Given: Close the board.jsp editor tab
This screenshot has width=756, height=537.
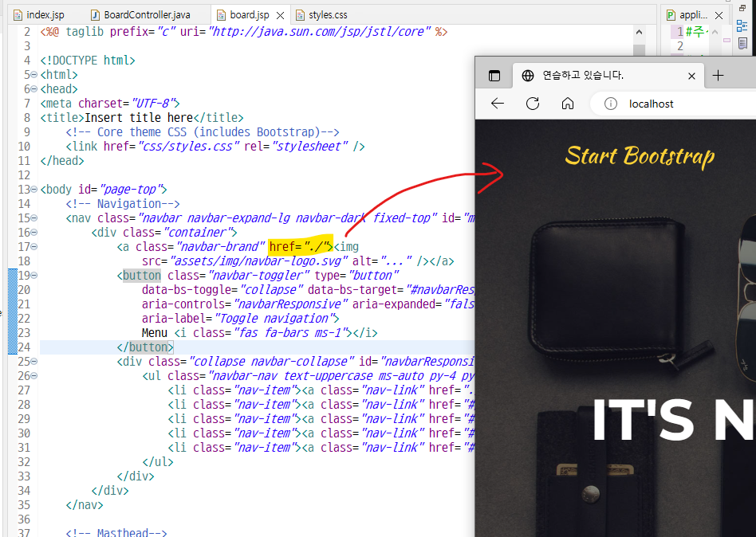Looking at the screenshot, I should pos(280,15).
